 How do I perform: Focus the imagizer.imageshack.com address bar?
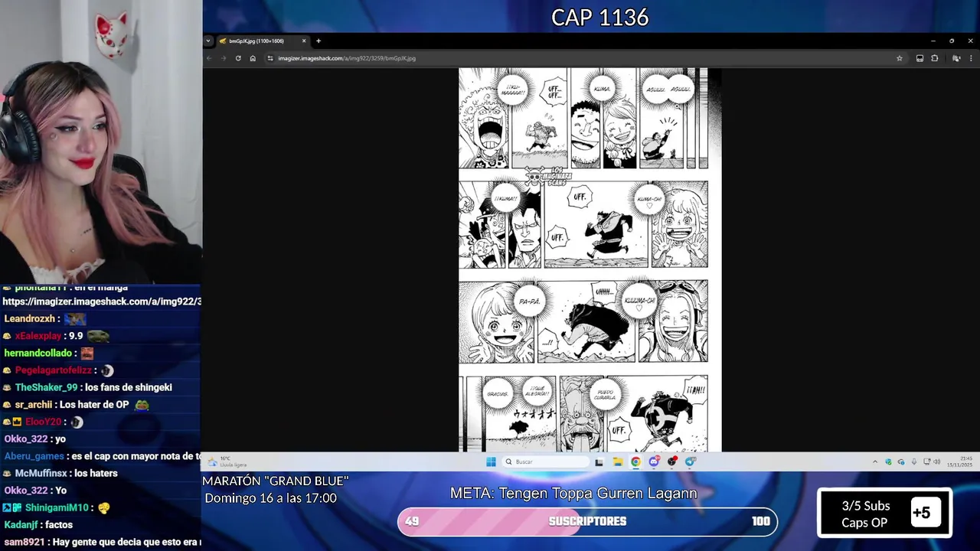586,58
